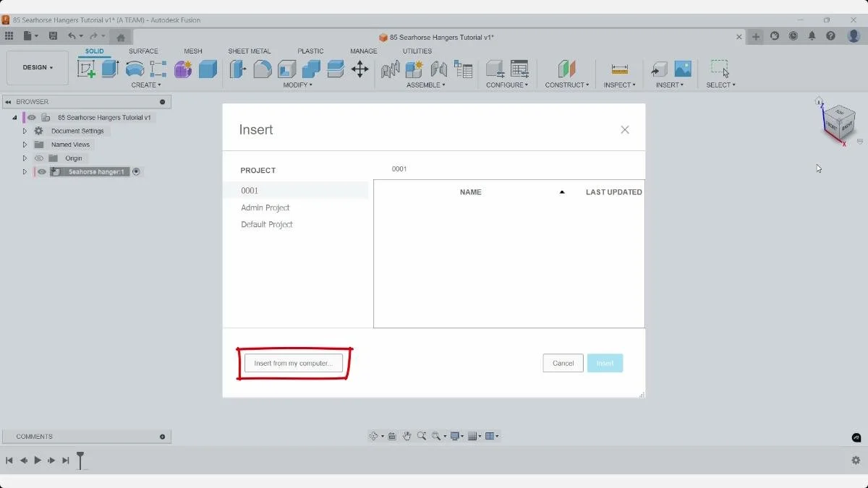Screen dimensions: 868x488
Task: Select the Joint tool icon
Action: pyautogui.click(x=439, y=69)
